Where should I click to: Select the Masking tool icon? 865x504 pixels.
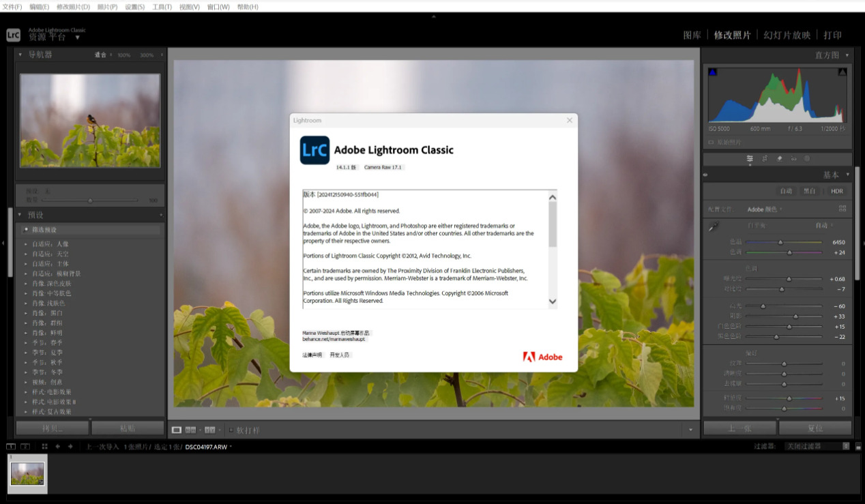(807, 158)
